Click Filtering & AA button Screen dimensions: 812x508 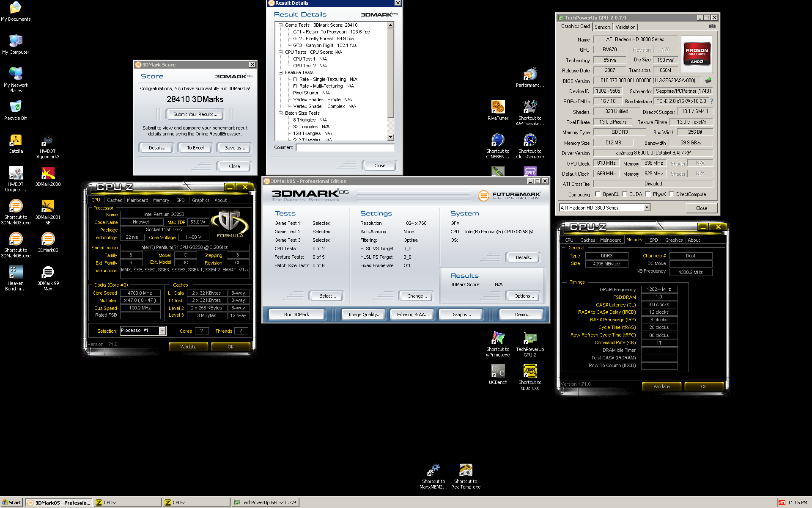coord(413,315)
